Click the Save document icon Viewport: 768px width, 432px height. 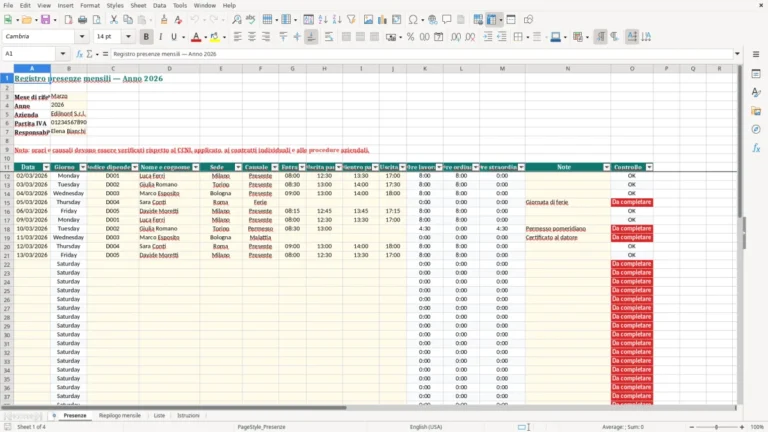click(x=45, y=20)
